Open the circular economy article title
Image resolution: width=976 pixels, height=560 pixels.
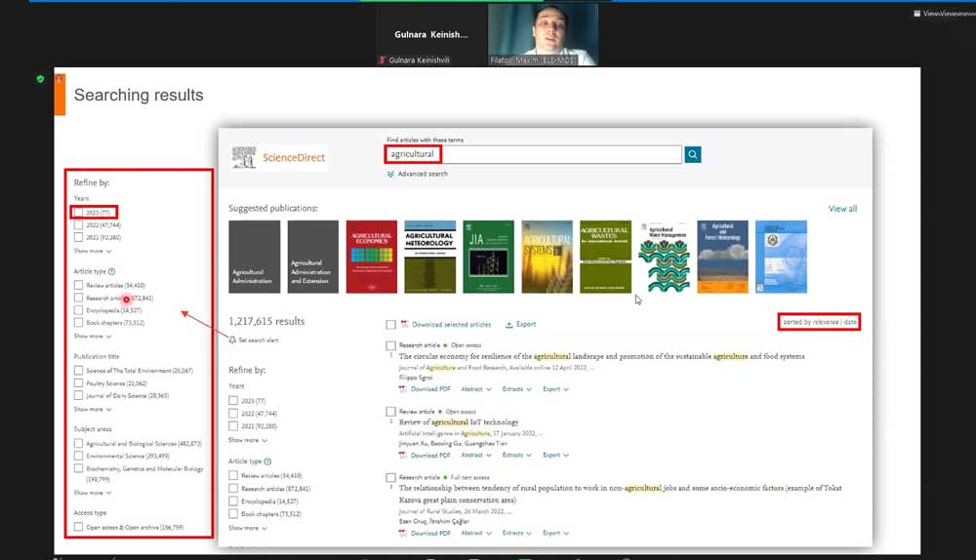click(601, 357)
